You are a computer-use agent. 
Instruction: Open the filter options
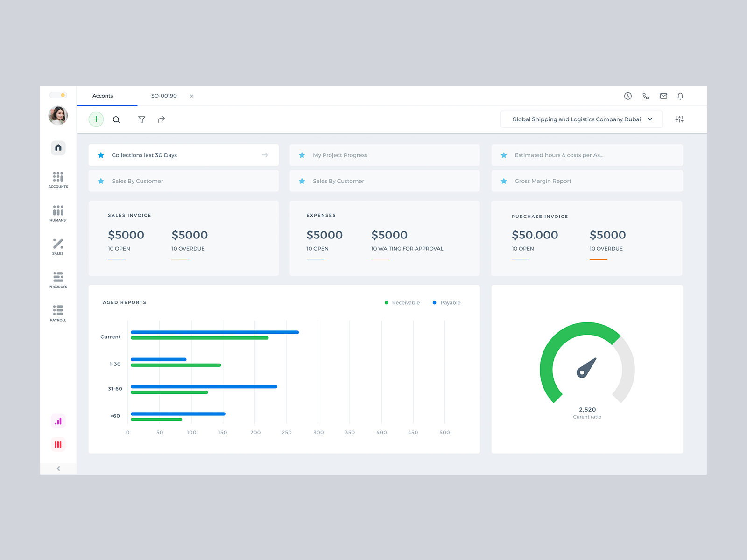(x=141, y=119)
